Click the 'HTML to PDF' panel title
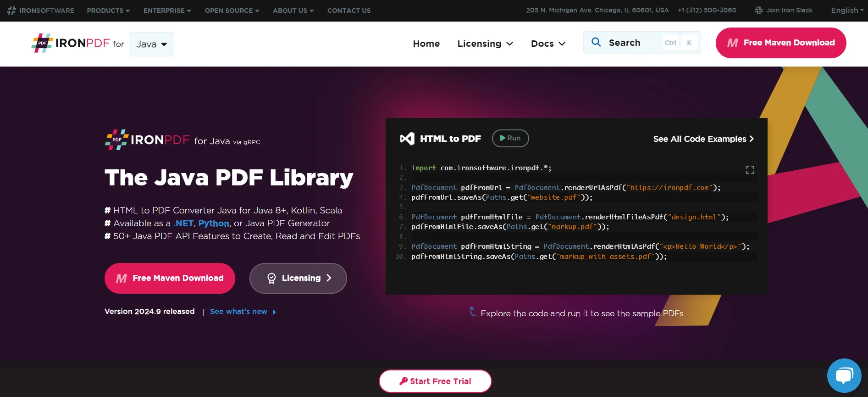The width and height of the screenshot is (868, 397). click(x=450, y=139)
